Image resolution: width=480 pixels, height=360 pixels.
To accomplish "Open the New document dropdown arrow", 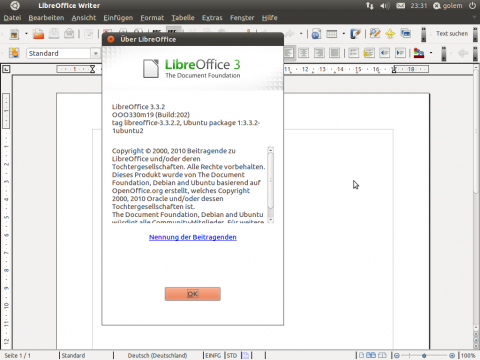I will 26,34.
